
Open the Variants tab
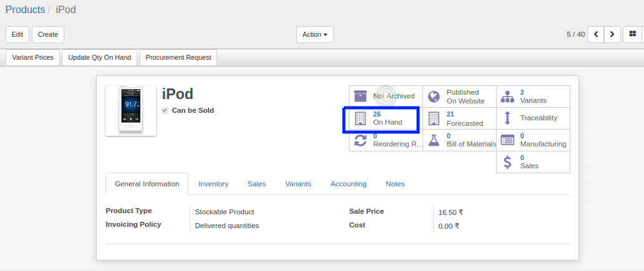298,184
